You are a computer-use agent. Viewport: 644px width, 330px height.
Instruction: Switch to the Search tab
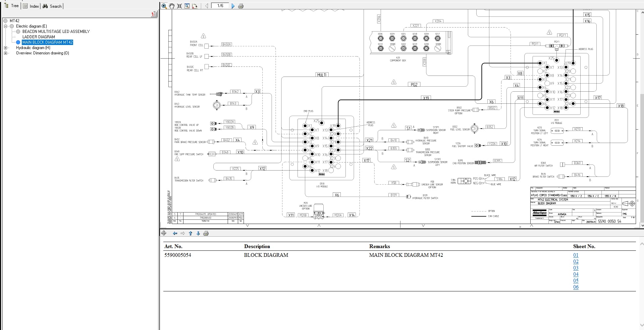pos(52,6)
